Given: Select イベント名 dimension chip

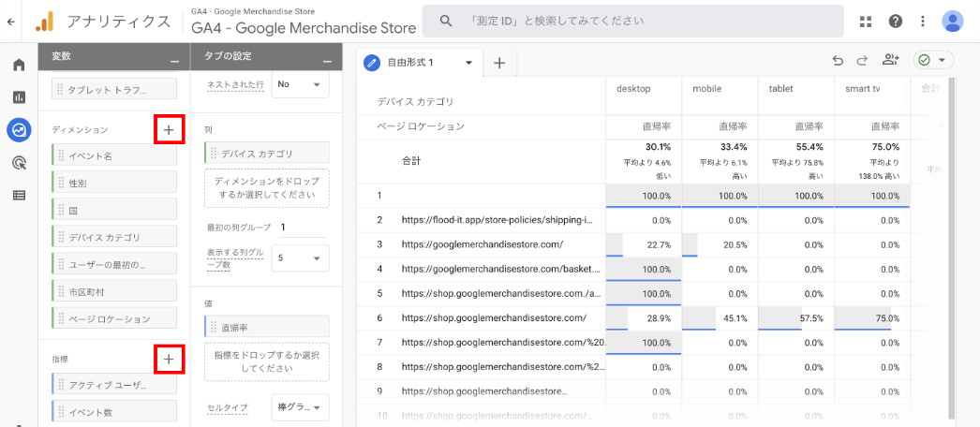Looking at the screenshot, I should [x=114, y=155].
